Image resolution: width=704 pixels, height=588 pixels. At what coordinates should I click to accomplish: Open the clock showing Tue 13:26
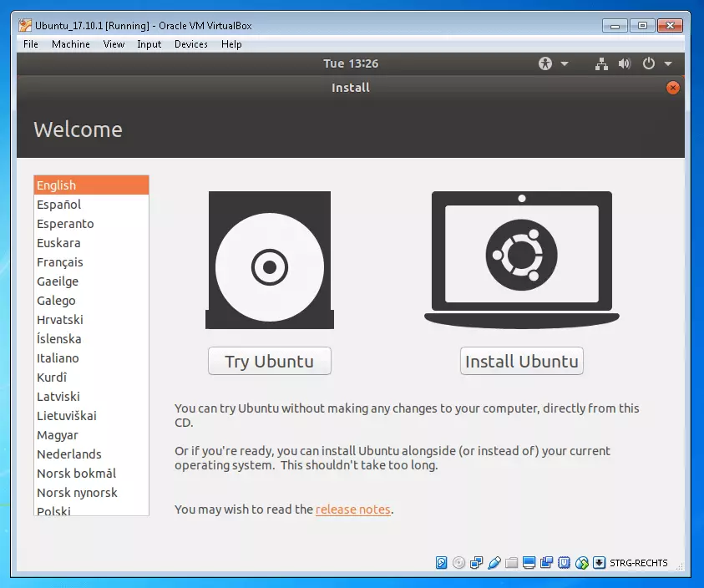coord(351,63)
